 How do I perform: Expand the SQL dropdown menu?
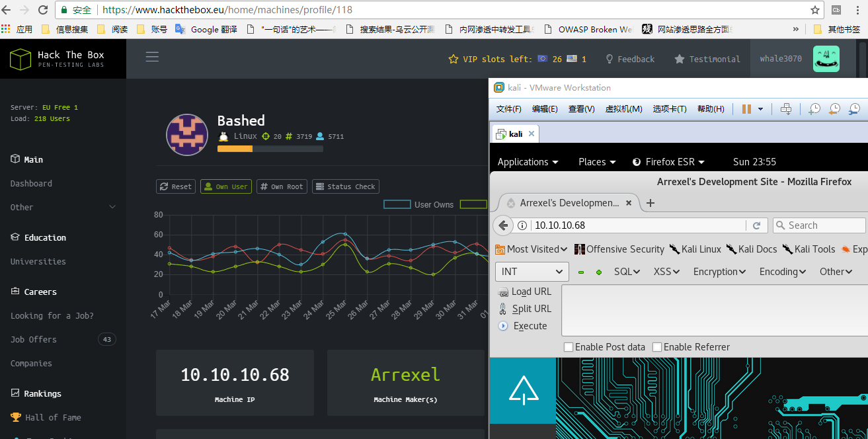[x=627, y=272]
